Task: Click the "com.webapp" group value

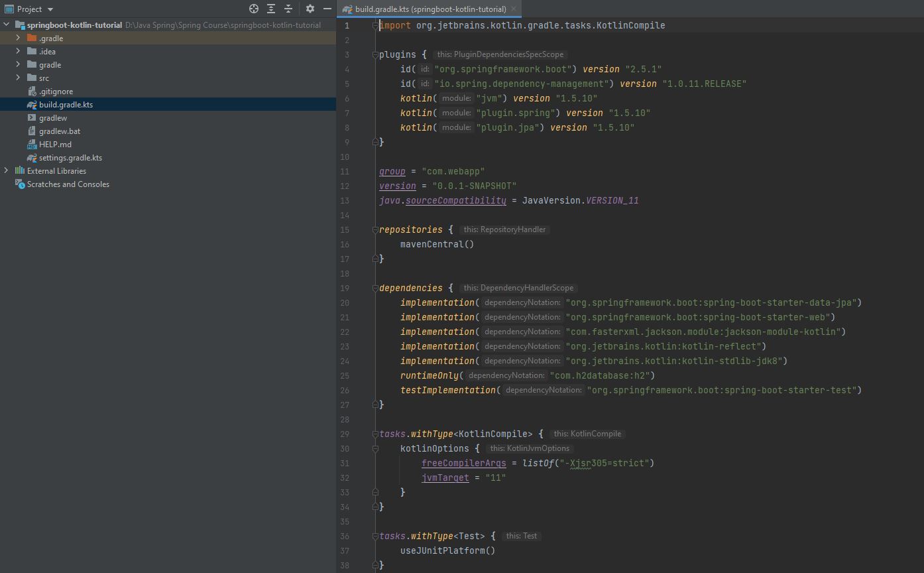Action: coord(453,171)
